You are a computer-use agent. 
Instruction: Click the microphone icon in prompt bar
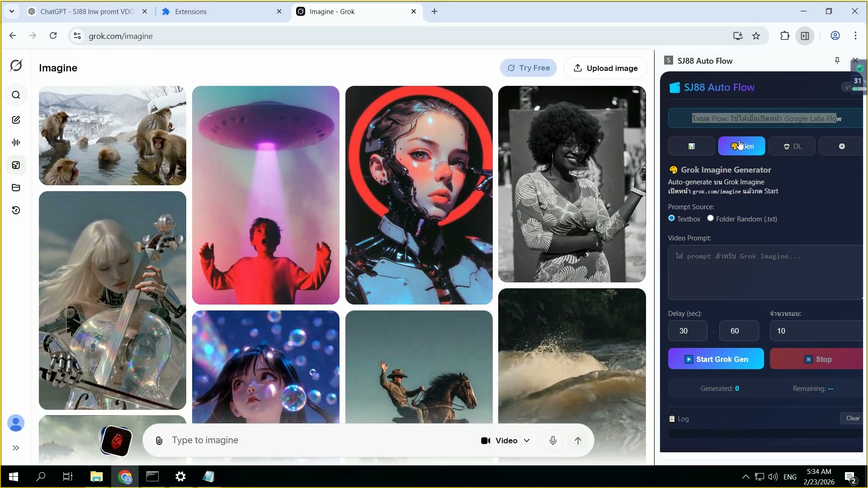(552, 441)
